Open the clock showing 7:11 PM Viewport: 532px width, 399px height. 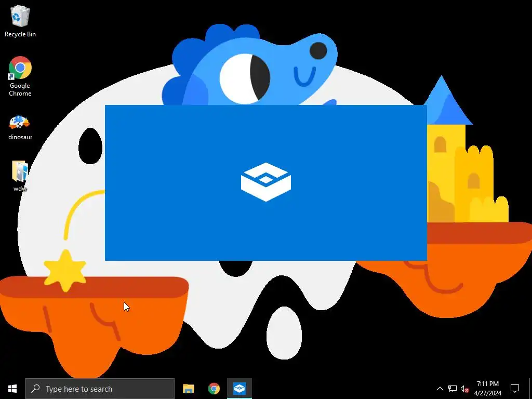pyautogui.click(x=487, y=389)
